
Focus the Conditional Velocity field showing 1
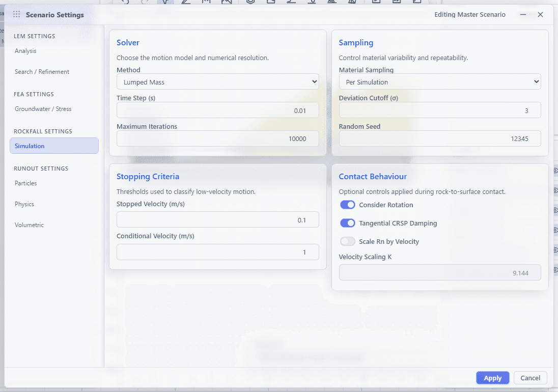click(x=218, y=252)
